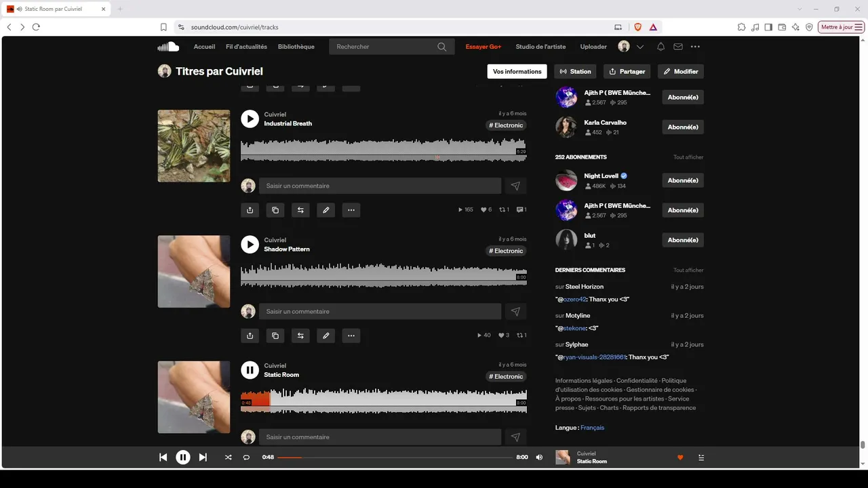Reload the page
The image size is (868, 488).
[x=36, y=27]
